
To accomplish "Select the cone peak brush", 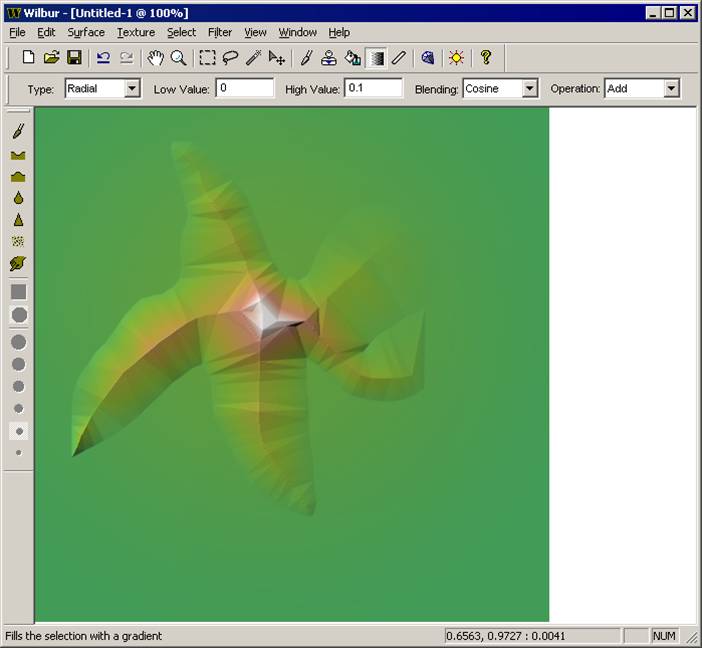I will coord(18,220).
